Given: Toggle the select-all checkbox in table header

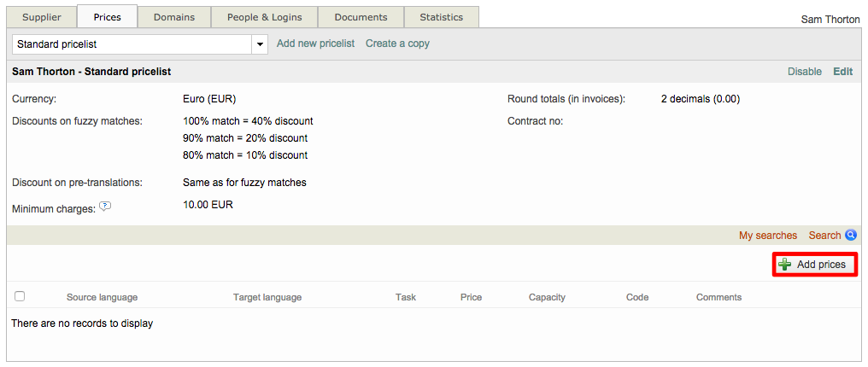Looking at the screenshot, I should (20, 296).
